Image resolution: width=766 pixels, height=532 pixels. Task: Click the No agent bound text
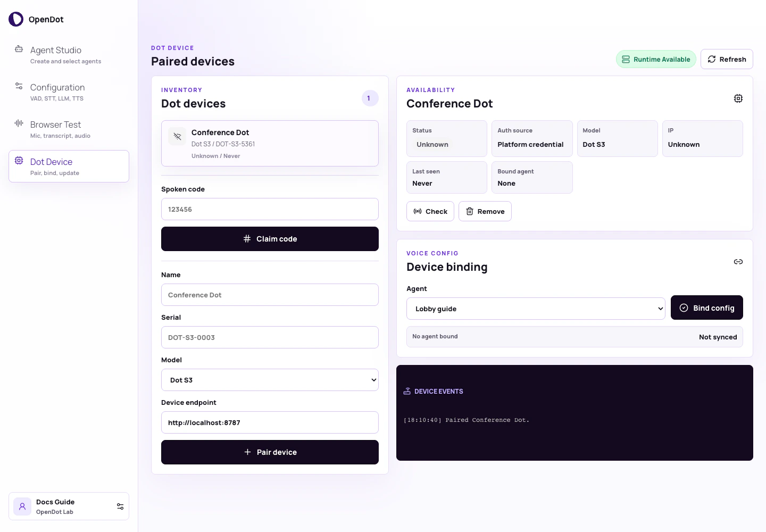[x=435, y=336]
